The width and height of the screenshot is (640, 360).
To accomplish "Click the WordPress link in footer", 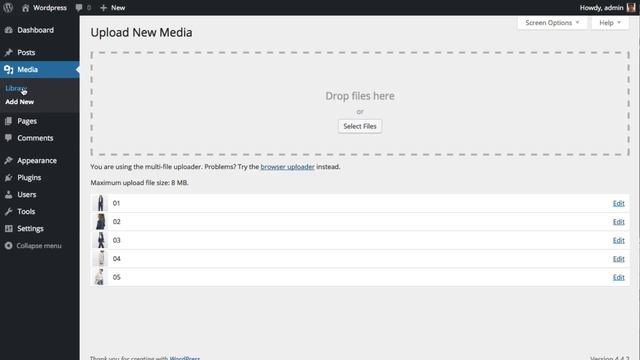I will pyautogui.click(x=184, y=358).
